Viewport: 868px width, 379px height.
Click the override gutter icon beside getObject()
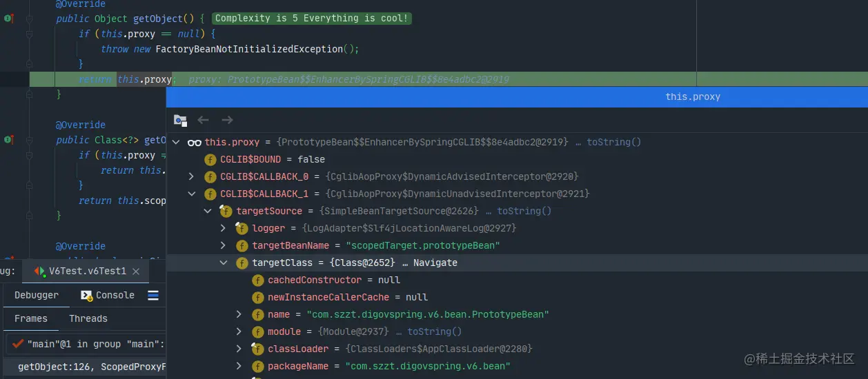(8, 19)
